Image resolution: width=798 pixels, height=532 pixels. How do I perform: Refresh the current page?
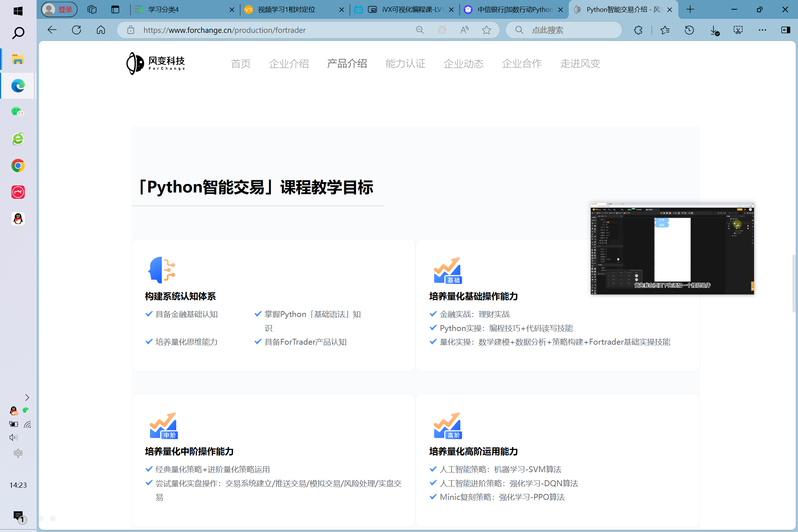tap(76, 30)
